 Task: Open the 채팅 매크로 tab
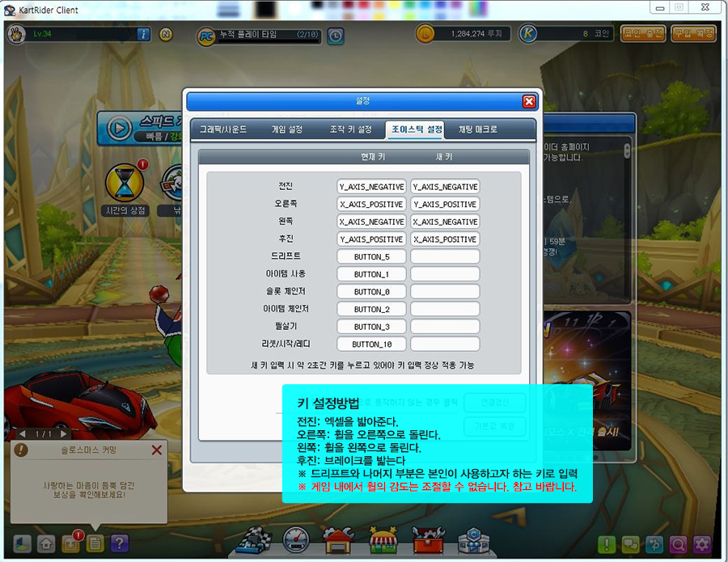coord(478,129)
